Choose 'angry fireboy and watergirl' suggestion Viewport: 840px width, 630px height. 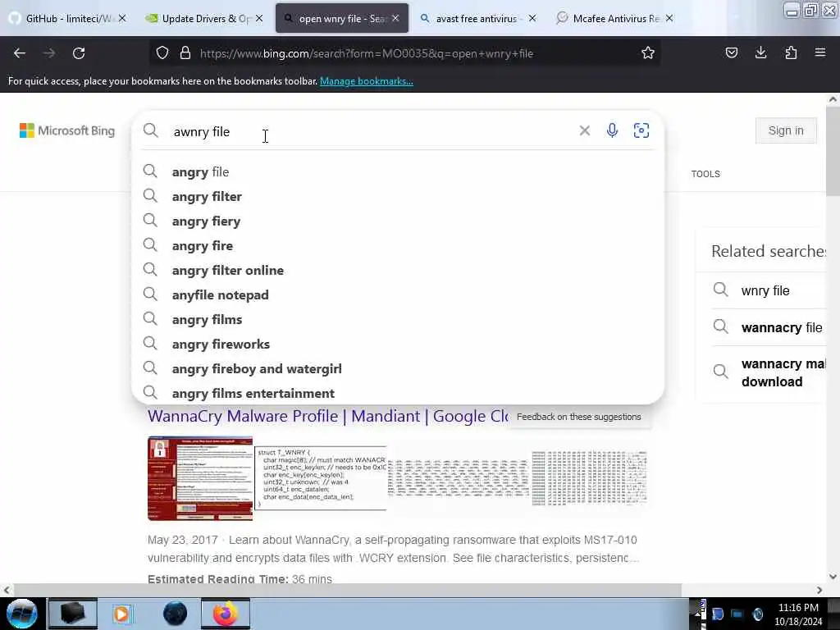[398, 369]
